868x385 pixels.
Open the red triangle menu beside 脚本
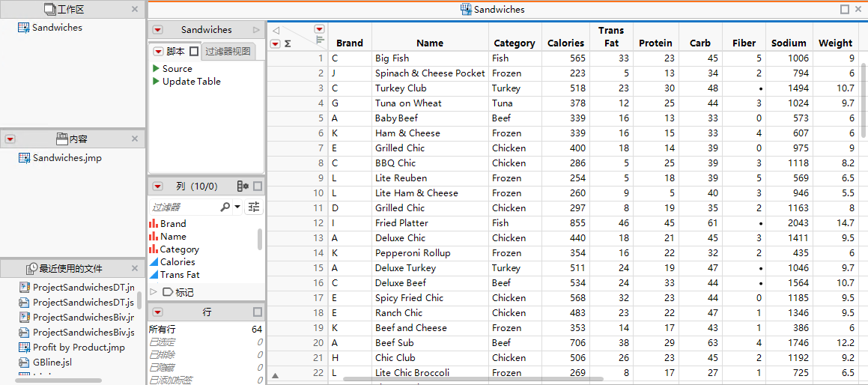click(158, 52)
